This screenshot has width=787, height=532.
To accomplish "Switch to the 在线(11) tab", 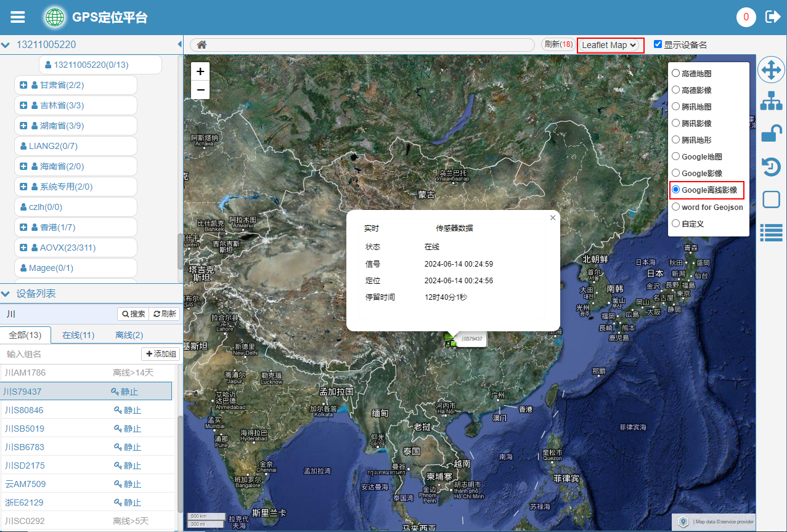I will click(78, 335).
